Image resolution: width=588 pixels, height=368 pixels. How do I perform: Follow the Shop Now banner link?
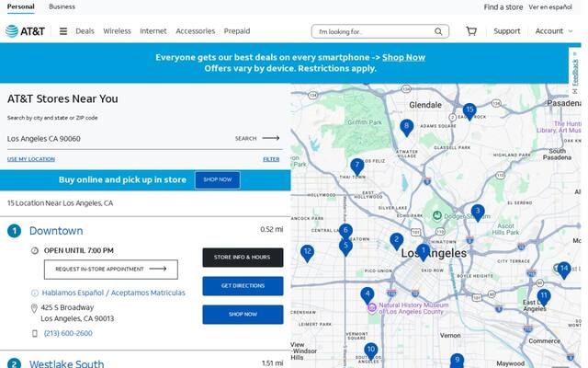403,57
